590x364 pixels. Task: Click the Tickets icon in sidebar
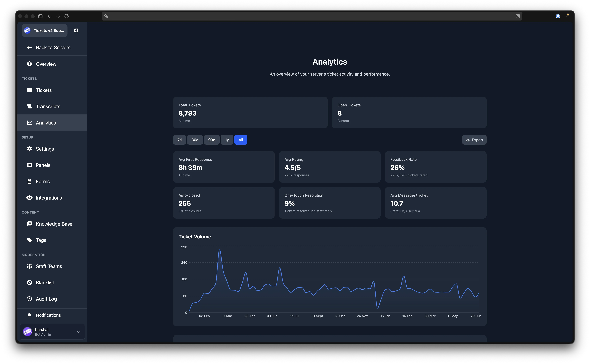point(29,90)
